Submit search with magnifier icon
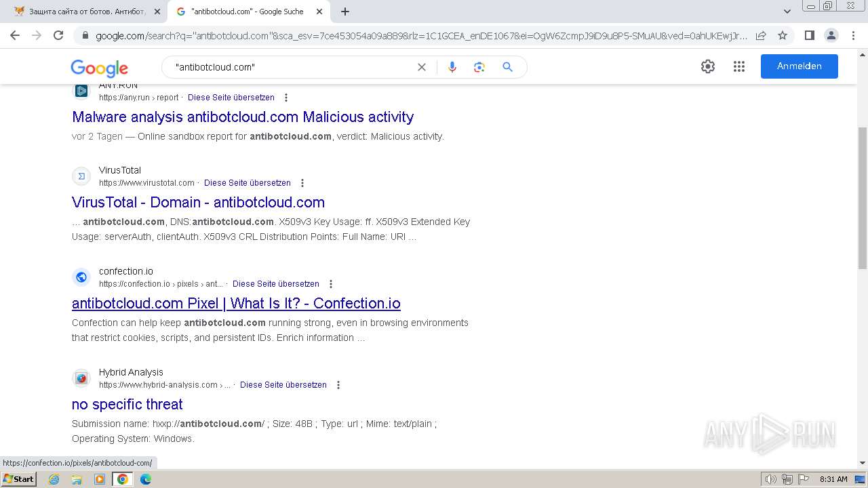The image size is (868, 488). pyautogui.click(x=507, y=67)
